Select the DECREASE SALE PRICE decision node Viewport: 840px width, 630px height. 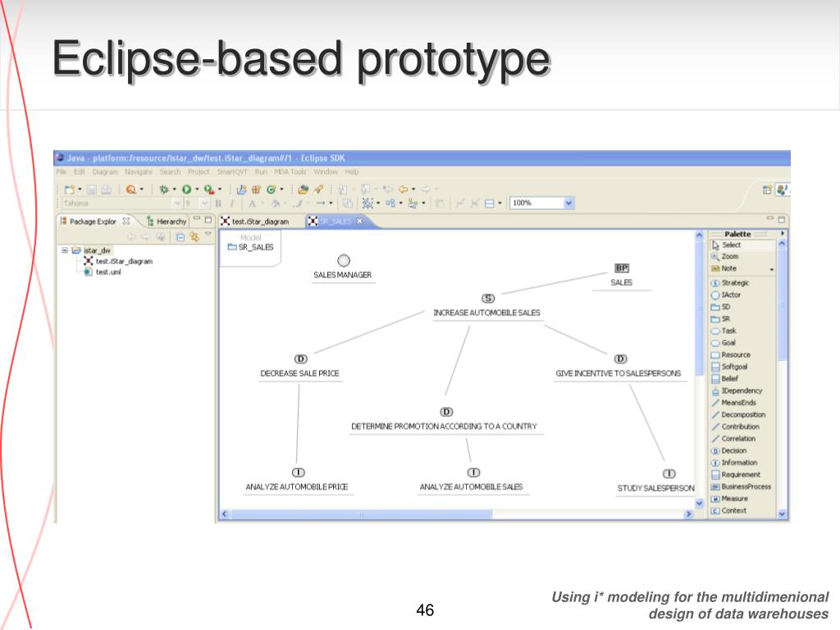300,367
